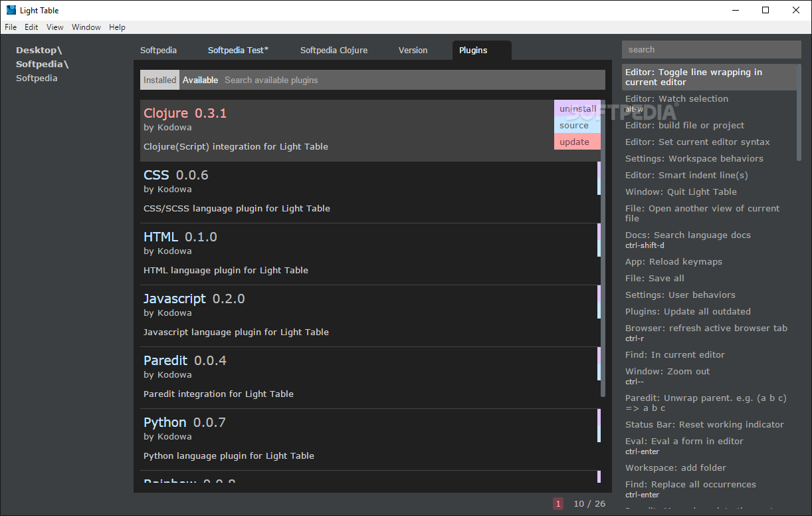
Task: Open Settings: Workspace behaviors command
Action: [x=710, y=158]
